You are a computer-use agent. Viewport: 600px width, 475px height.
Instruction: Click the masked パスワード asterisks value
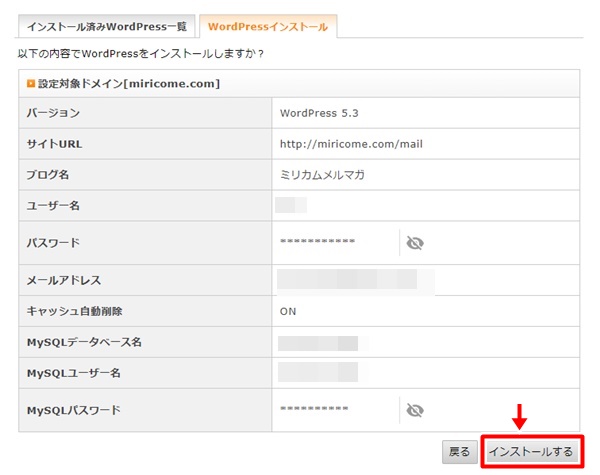pyautogui.click(x=318, y=241)
